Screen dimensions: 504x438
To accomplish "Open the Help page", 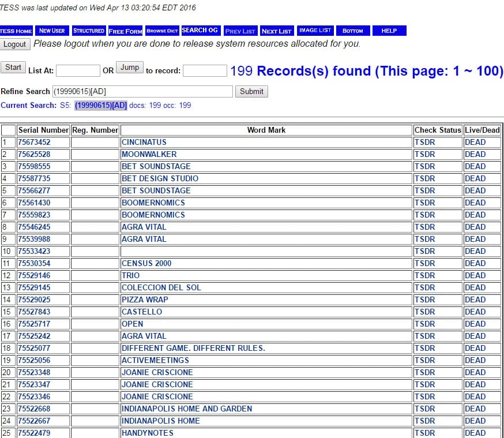I will tap(389, 31).
